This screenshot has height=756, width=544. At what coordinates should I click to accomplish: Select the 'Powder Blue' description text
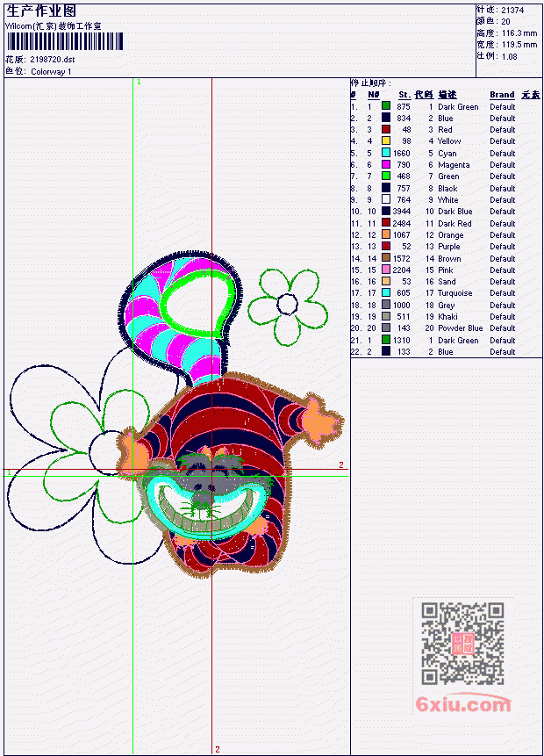pos(460,328)
